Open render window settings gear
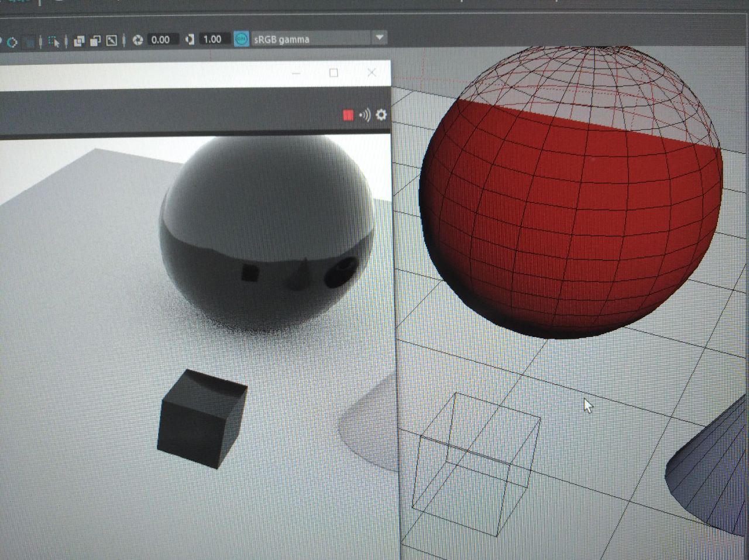Image resolution: width=749 pixels, height=560 pixels. [381, 115]
